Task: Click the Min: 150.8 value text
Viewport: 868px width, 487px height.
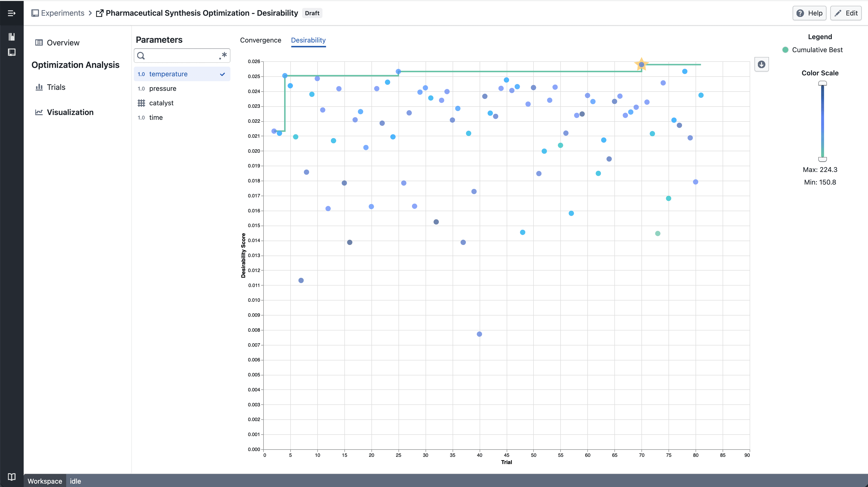Action: 820,182
